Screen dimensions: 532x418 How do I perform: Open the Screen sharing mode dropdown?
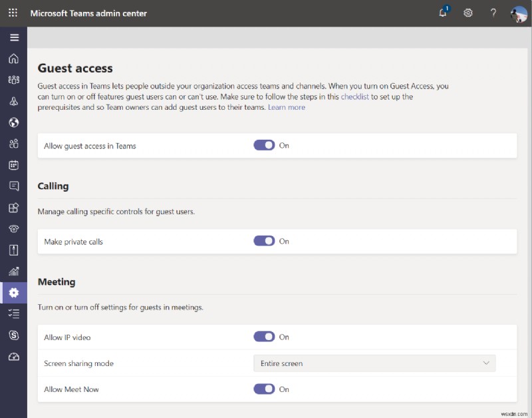pos(374,363)
